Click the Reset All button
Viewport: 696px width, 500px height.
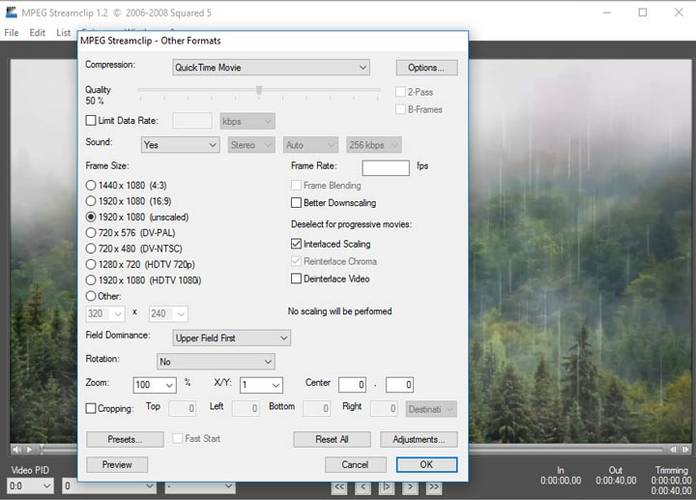pos(332,439)
